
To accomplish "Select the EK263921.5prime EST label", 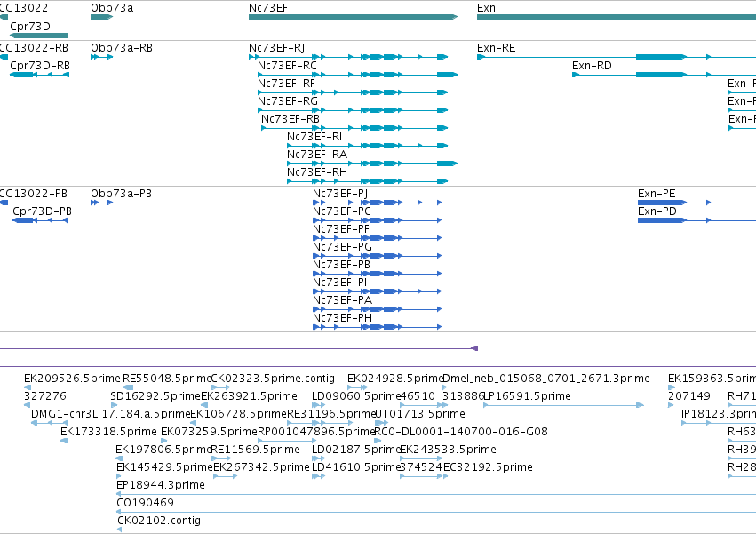I will coord(249,396).
